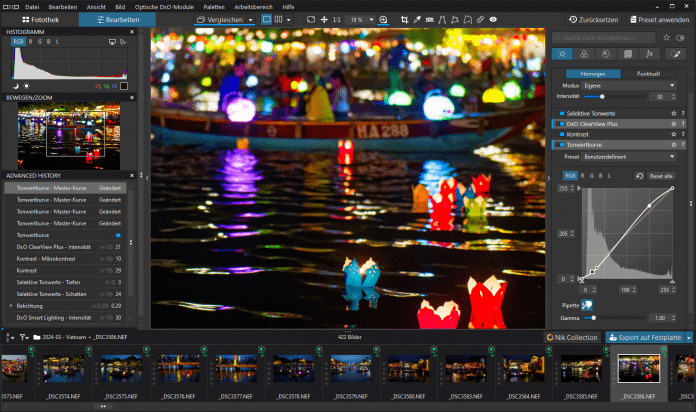Viewport: 696px width, 412px height.
Task: Toggle DxO ClearView Plus on/off
Action: (x=562, y=123)
